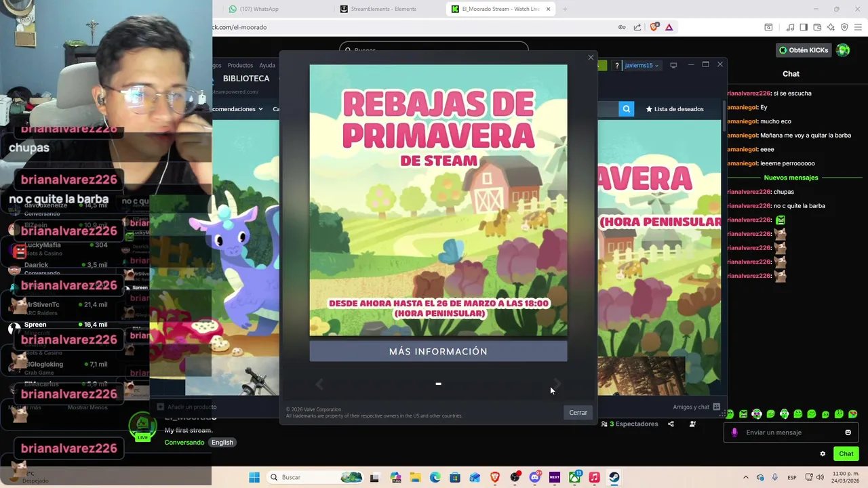Click the share stream icon
This screenshot has height=488, width=868.
click(671, 424)
